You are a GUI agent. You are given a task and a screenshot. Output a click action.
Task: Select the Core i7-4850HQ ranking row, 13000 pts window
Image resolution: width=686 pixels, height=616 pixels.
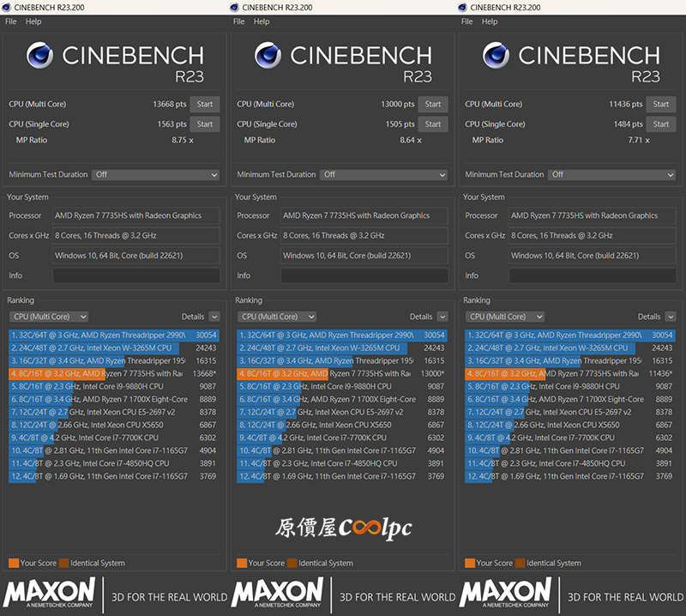(342, 463)
